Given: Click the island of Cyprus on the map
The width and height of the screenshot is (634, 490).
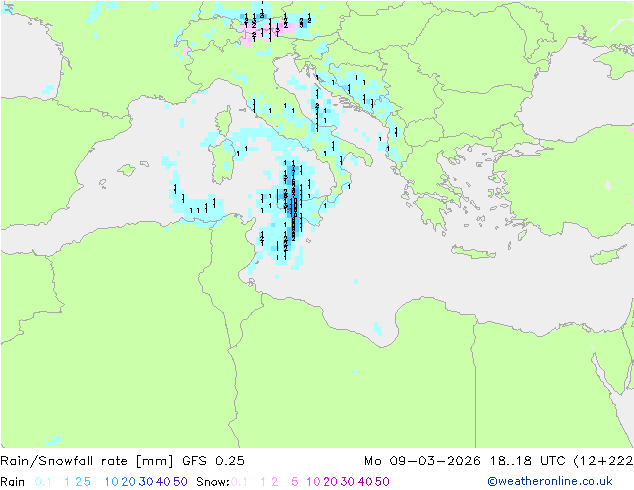Looking at the screenshot, I should (607, 257).
